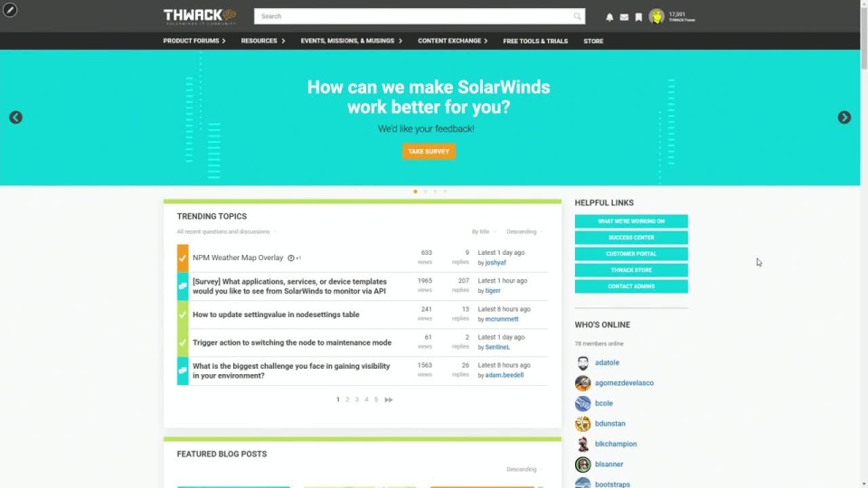The image size is (868, 488).
Task: Click green checkmark beside nodesettings table topic
Action: click(183, 314)
